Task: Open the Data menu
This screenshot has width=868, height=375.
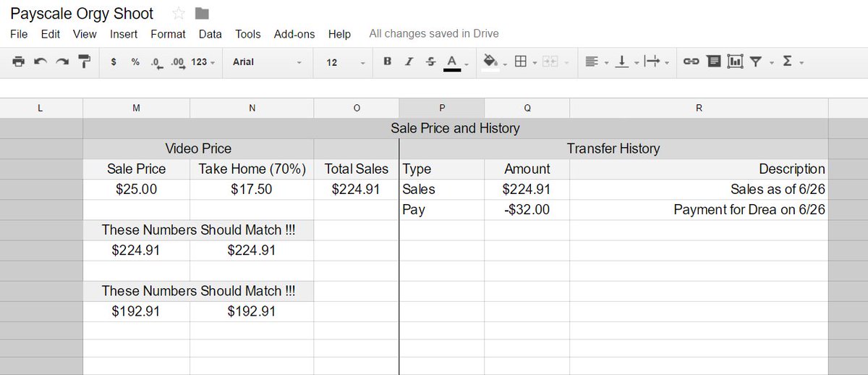Action: point(210,34)
